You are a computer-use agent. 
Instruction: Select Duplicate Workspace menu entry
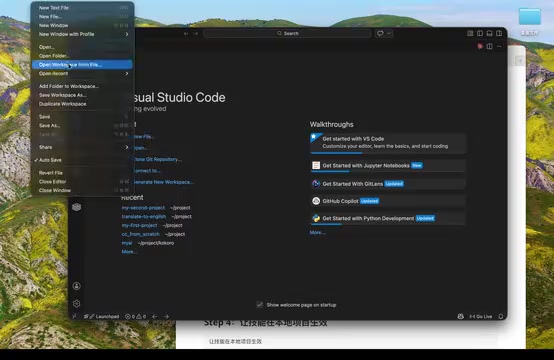(x=82, y=104)
